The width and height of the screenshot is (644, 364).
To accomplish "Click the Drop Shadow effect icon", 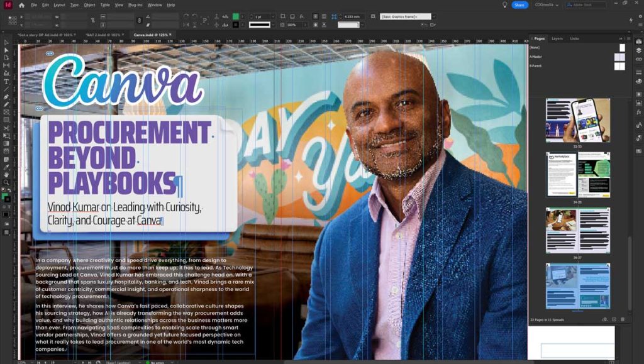I will [292, 17].
